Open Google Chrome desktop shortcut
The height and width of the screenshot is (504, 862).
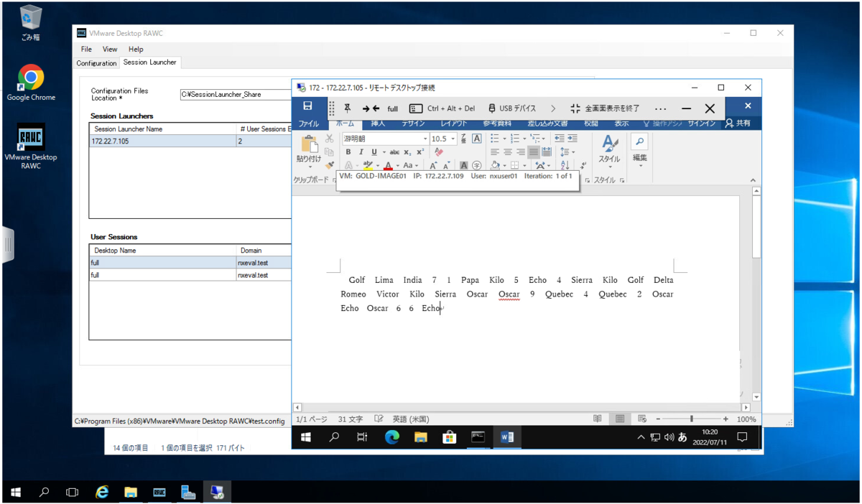pos(31,83)
